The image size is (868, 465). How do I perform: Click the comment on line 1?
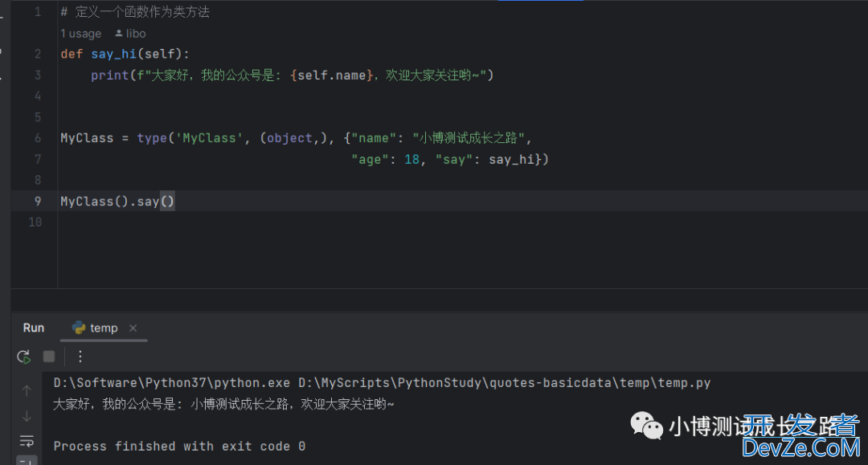tap(135, 12)
